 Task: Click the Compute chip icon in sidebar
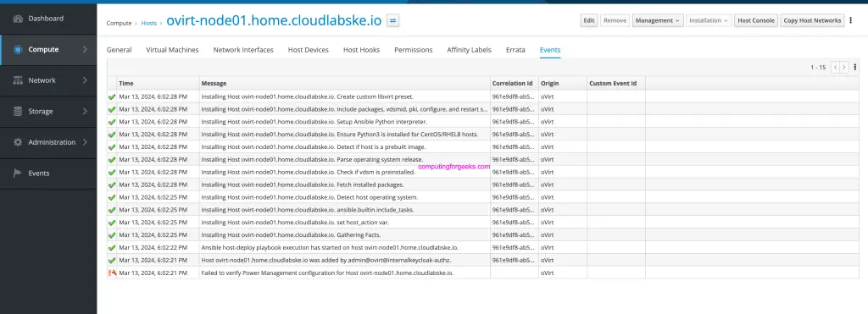tap(17, 50)
